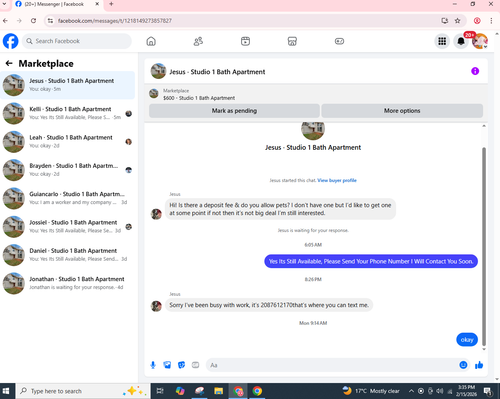Open new browser tab
Image resolution: width=500 pixels, height=399 pixels.
[x=111, y=4]
